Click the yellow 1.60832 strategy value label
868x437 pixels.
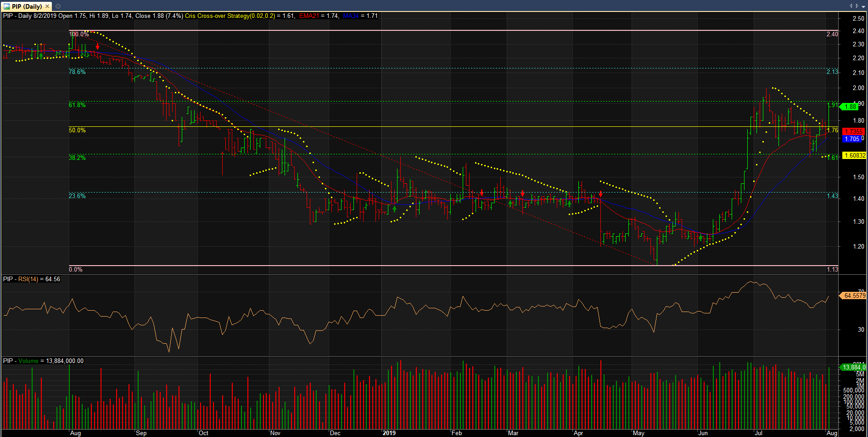pos(855,155)
